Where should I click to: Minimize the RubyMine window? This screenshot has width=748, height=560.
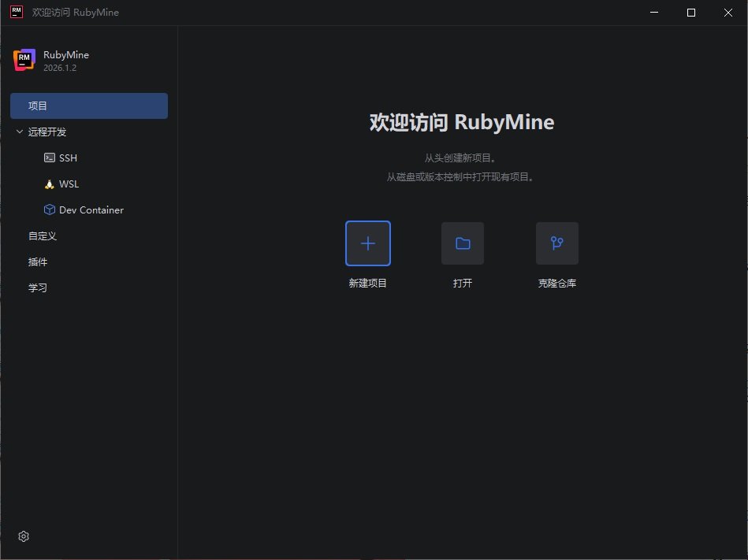654,13
